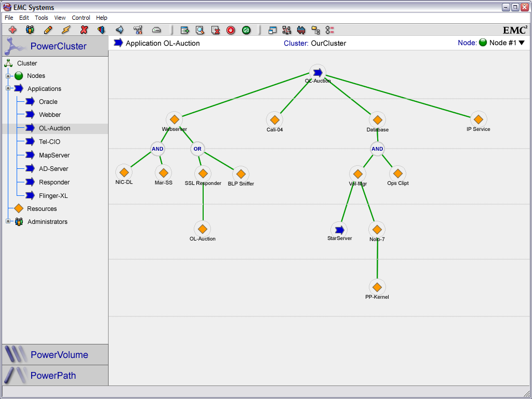Select the Webserver resource node
This screenshot has width=532, height=399.
tap(175, 120)
